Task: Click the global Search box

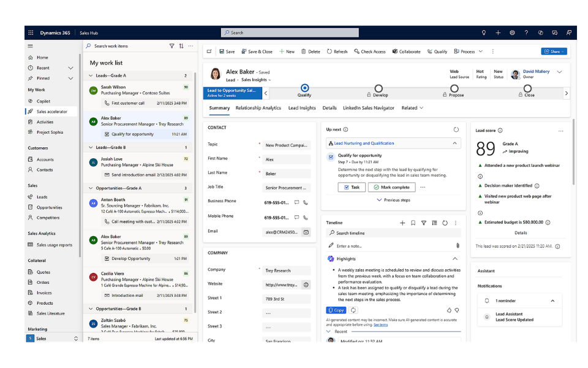Action: coord(290,33)
